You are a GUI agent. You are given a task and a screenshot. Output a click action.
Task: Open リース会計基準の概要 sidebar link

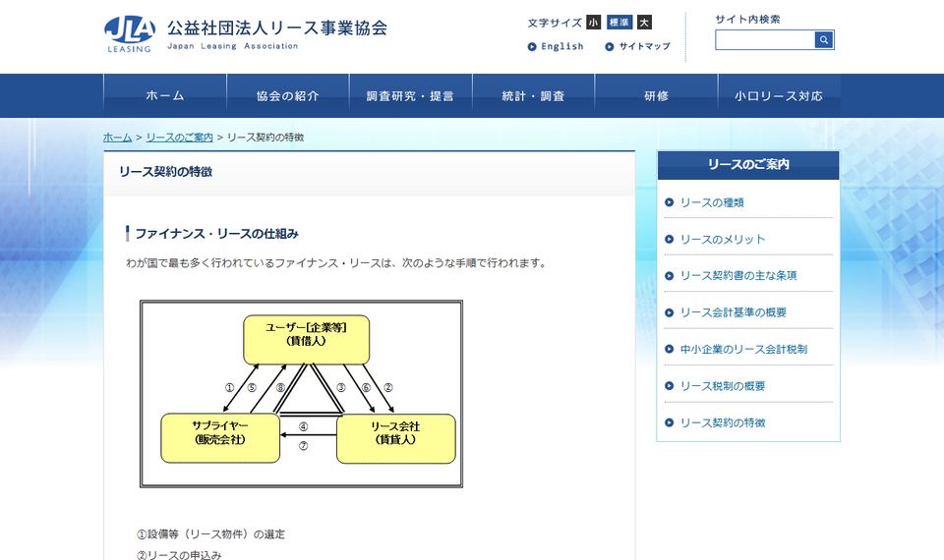tap(733, 312)
